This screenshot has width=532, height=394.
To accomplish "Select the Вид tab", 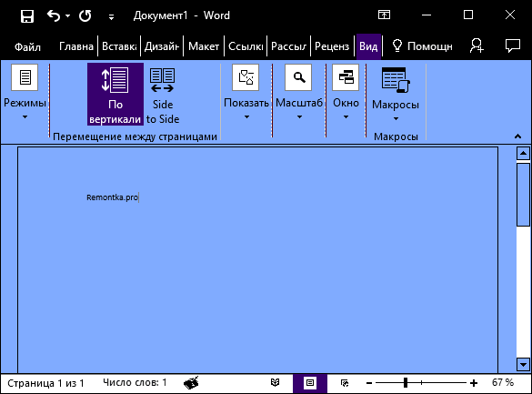I will [368, 46].
